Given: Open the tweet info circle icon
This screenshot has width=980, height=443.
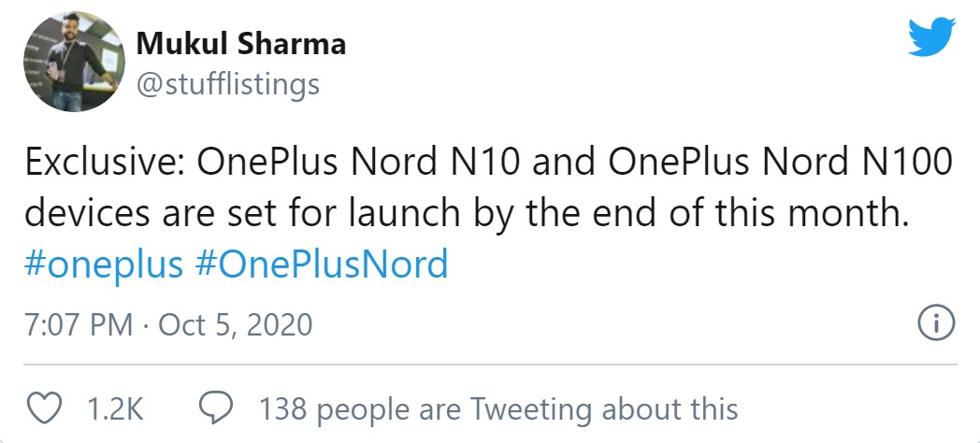Looking at the screenshot, I should coord(936,325).
